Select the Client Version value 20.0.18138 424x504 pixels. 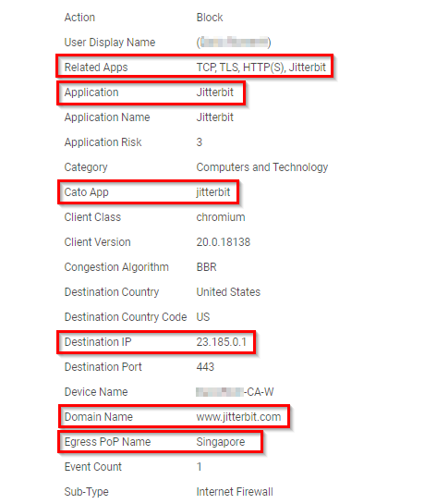(223, 242)
